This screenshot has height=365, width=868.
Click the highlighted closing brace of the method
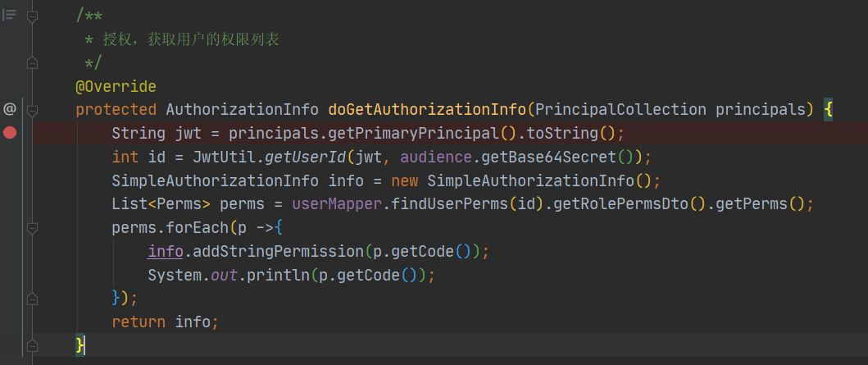80,345
